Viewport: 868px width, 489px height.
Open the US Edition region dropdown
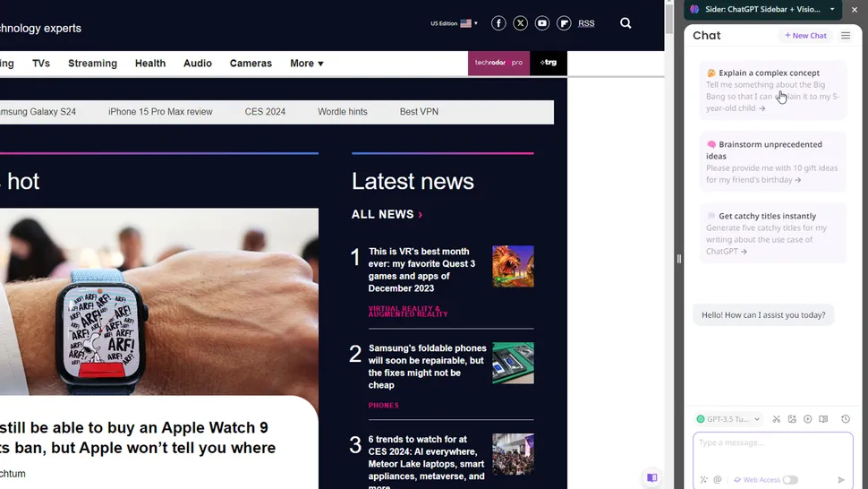click(x=454, y=23)
